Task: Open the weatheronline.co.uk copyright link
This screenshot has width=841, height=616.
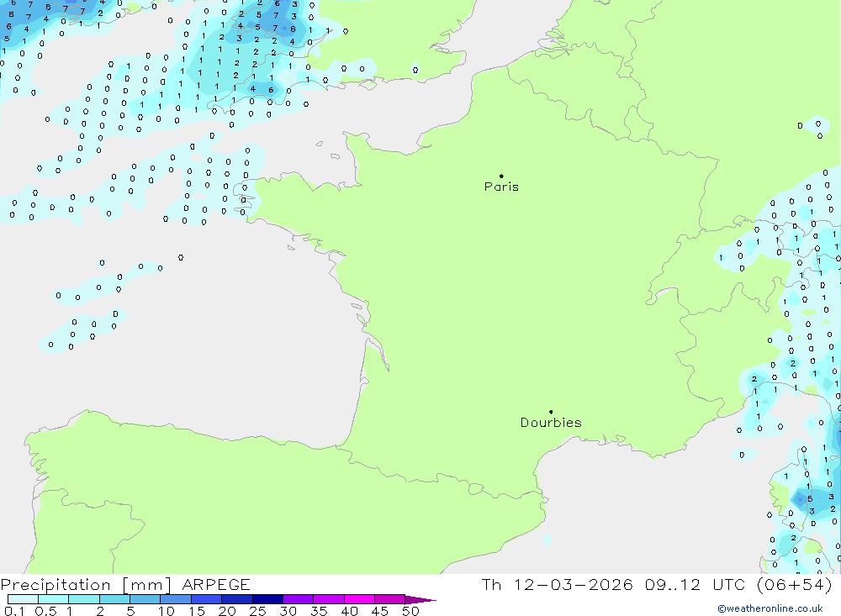Action: [x=770, y=608]
